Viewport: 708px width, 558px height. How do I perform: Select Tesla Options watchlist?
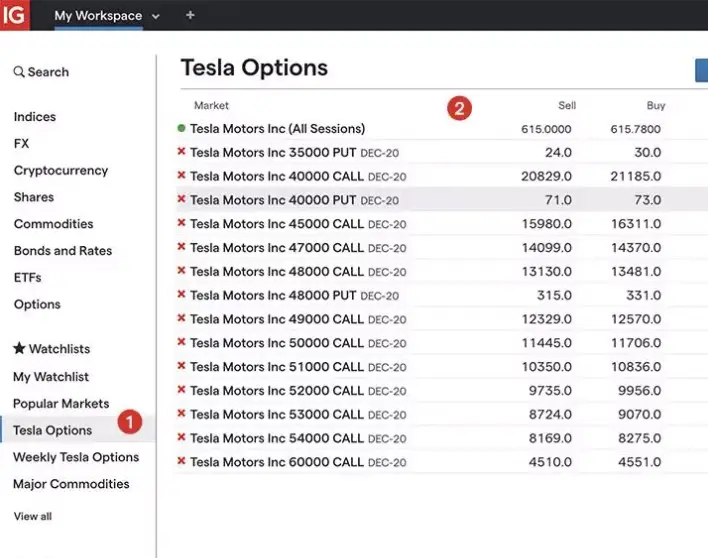point(52,431)
